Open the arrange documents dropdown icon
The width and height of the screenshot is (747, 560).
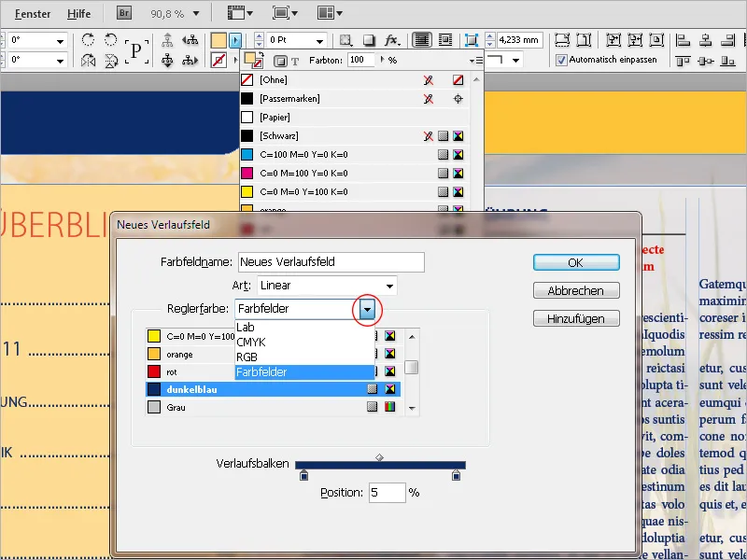pos(330,13)
